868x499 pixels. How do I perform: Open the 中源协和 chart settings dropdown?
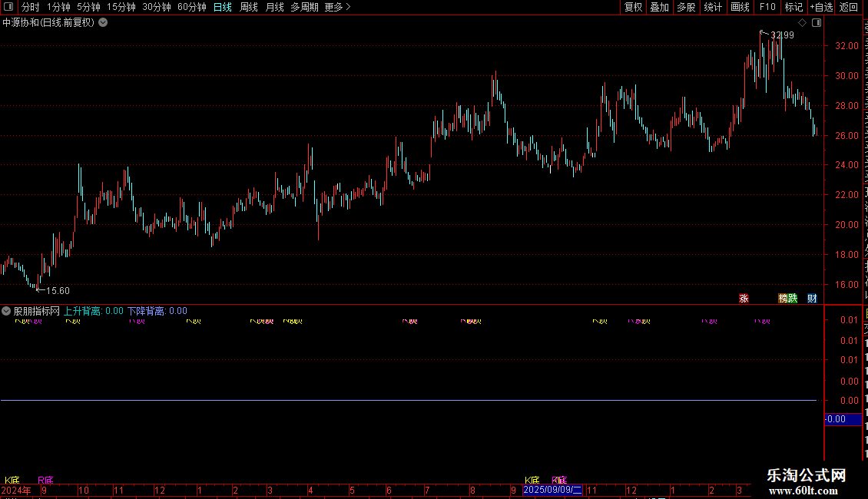click(103, 23)
